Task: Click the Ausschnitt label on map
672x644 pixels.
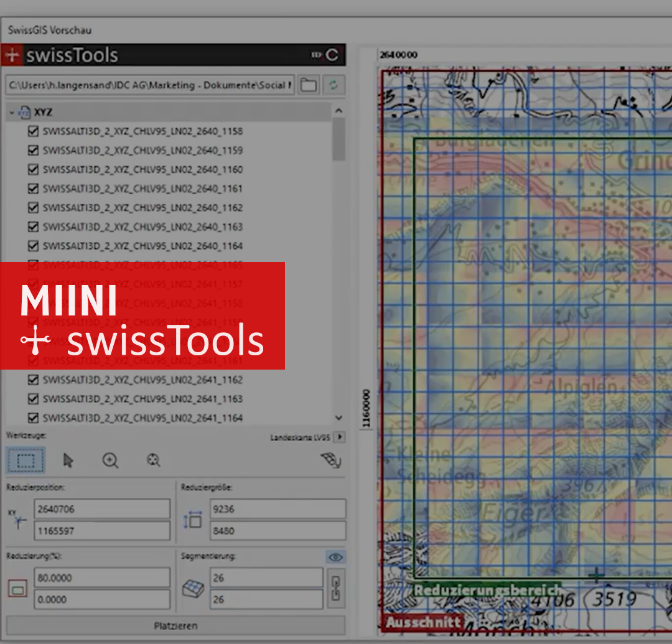Action: (x=423, y=622)
